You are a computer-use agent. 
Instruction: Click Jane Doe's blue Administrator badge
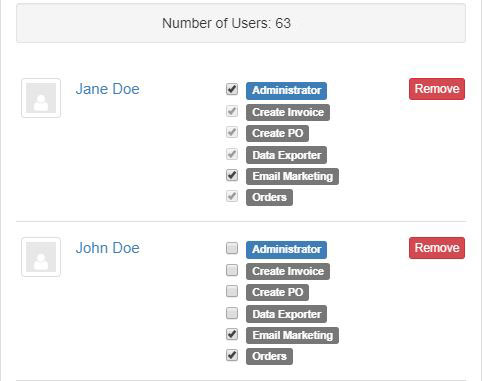(x=286, y=91)
